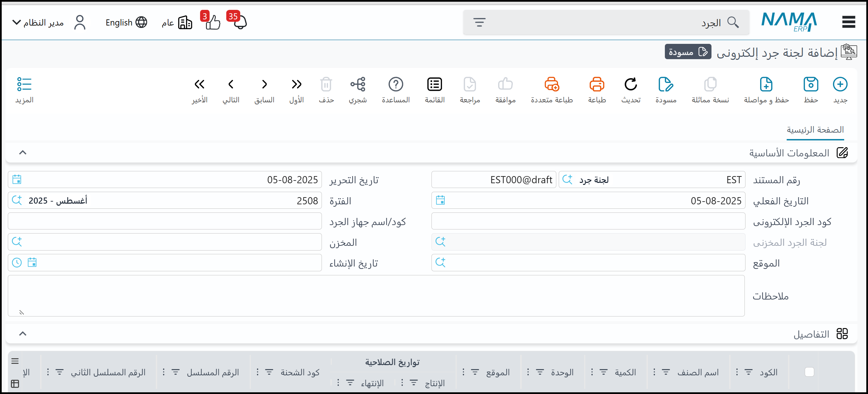Click Save and continue (حفظ و مواصلة)
Image resolution: width=868 pixels, height=394 pixels.
[766, 85]
